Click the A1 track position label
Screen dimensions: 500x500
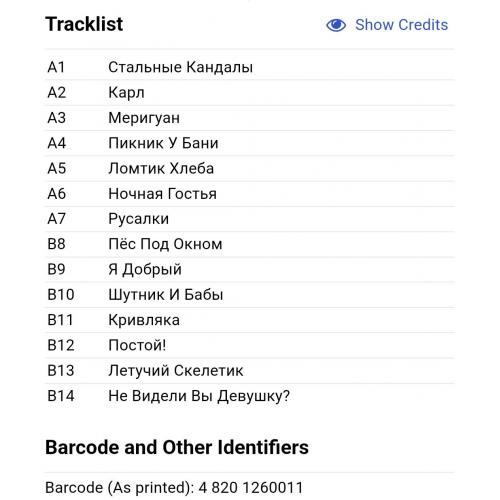coord(56,67)
